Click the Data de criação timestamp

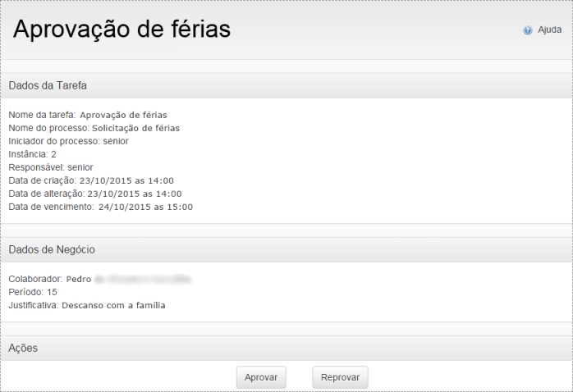[x=126, y=180]
